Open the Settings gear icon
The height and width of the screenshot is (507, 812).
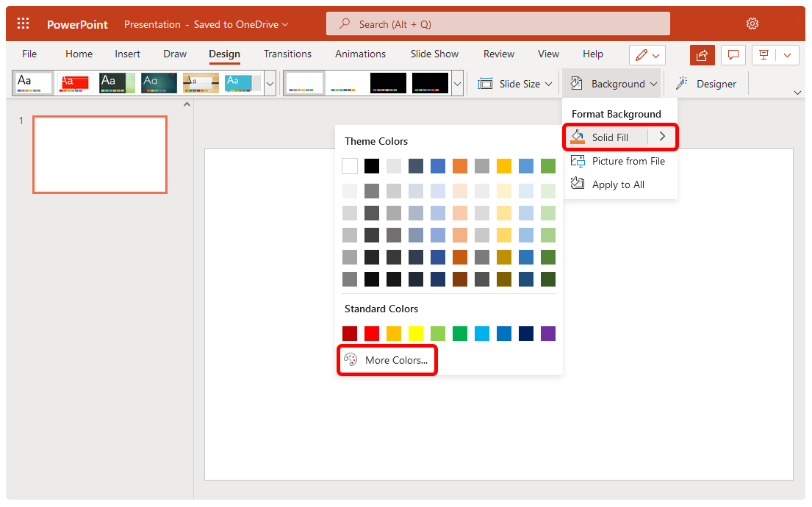(752, 23)
